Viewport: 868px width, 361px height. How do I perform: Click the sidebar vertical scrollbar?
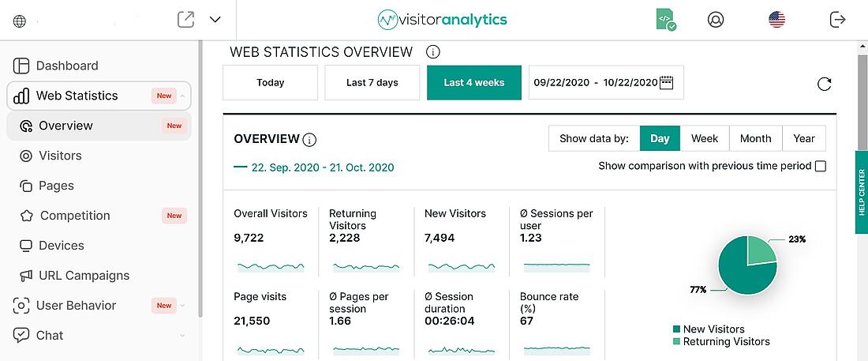(200, 180)
